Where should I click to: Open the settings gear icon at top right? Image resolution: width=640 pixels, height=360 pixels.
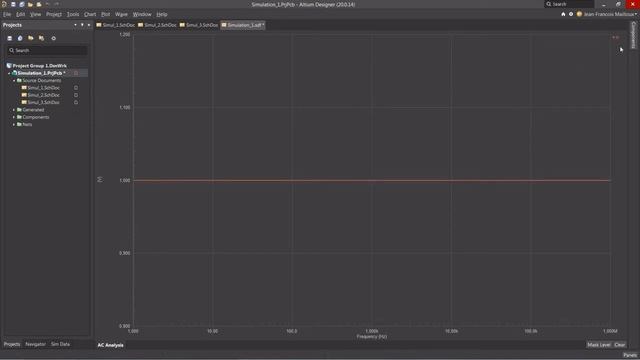571,14
